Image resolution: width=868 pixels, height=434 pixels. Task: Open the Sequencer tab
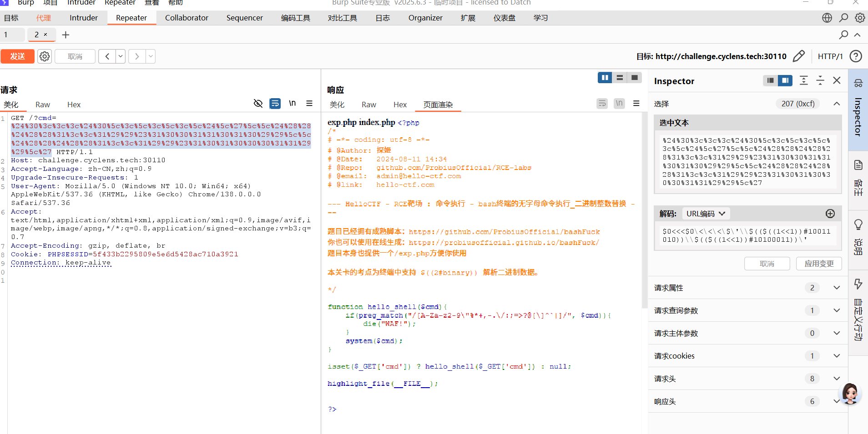coord(245,18)
